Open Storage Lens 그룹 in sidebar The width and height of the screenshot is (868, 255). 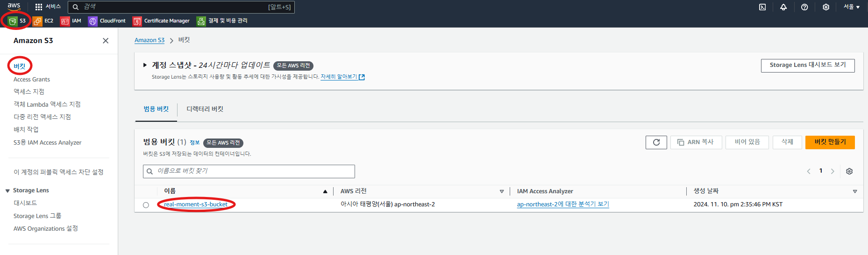[37, 216]
